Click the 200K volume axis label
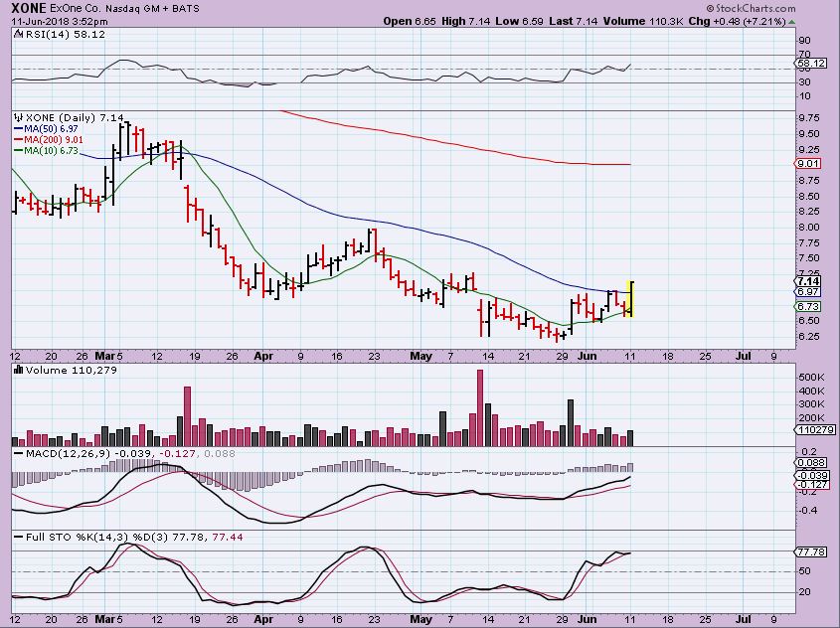840x628 pixels. pos(811,418)
